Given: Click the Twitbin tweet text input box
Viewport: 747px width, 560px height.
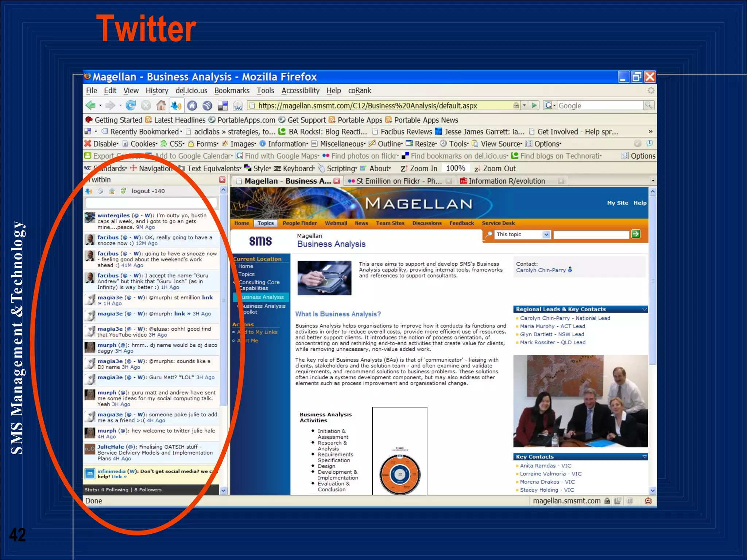Looking at the screenshot, I should (151, 203).
